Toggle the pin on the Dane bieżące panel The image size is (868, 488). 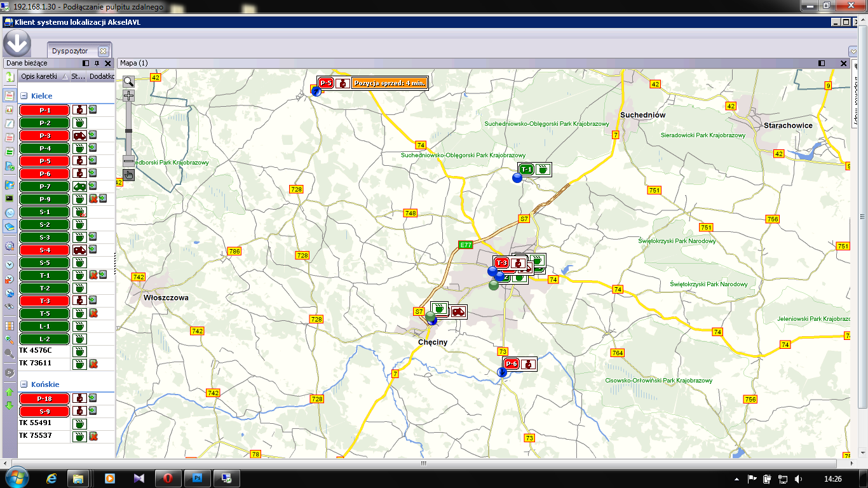(97, 64)
